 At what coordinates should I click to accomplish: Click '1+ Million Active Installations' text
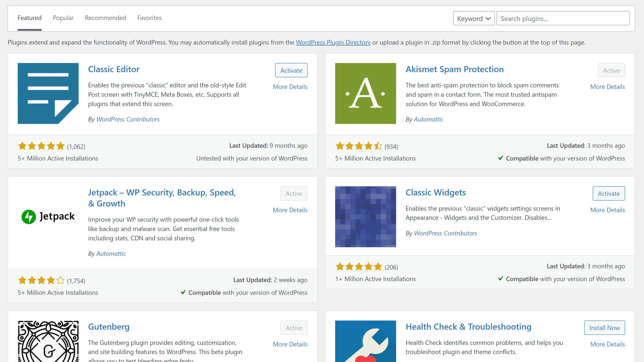click(375, 279)
